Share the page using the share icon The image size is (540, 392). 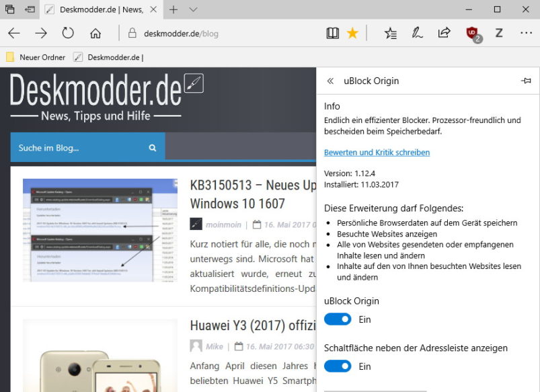click(444, 32)
